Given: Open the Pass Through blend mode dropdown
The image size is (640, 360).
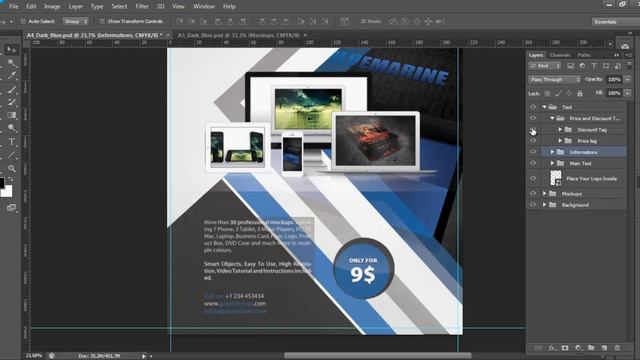Looking at the screenshot, I should pyautogui.click(x=554, y=80).
